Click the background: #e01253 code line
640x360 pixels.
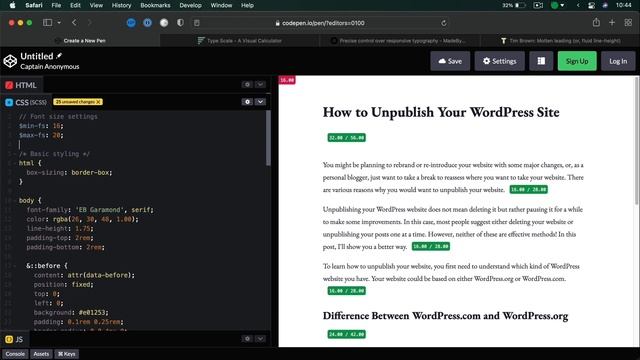[x=71, y=312]
